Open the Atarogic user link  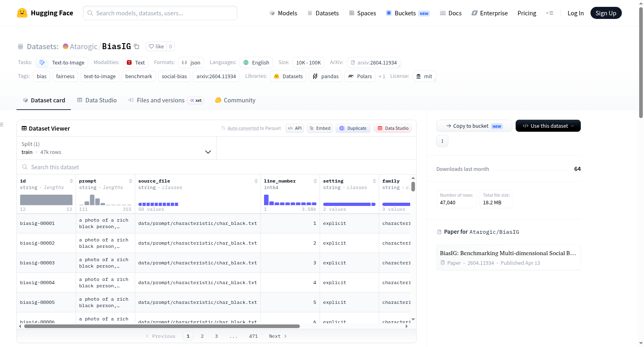click(84, 46)
